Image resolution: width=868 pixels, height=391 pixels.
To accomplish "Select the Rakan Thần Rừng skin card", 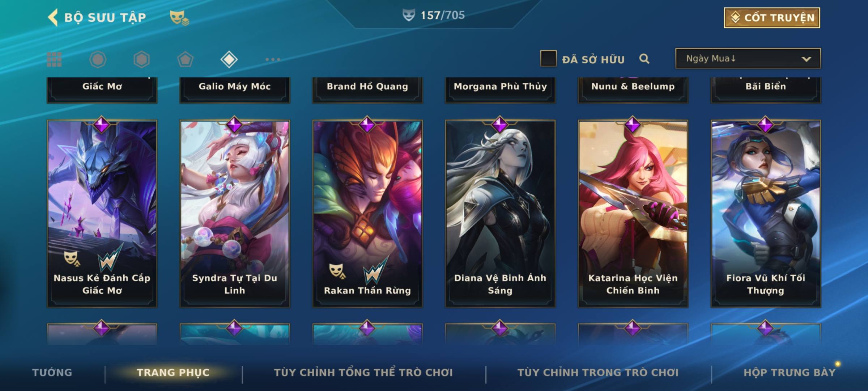I will (x=367, y=214).
